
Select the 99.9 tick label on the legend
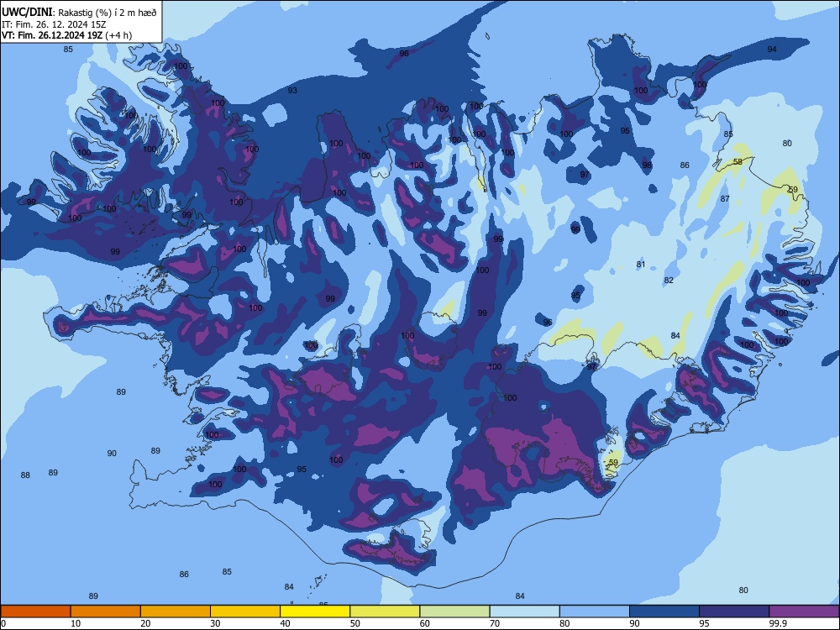pyautogui.click(x=777, y=623)
